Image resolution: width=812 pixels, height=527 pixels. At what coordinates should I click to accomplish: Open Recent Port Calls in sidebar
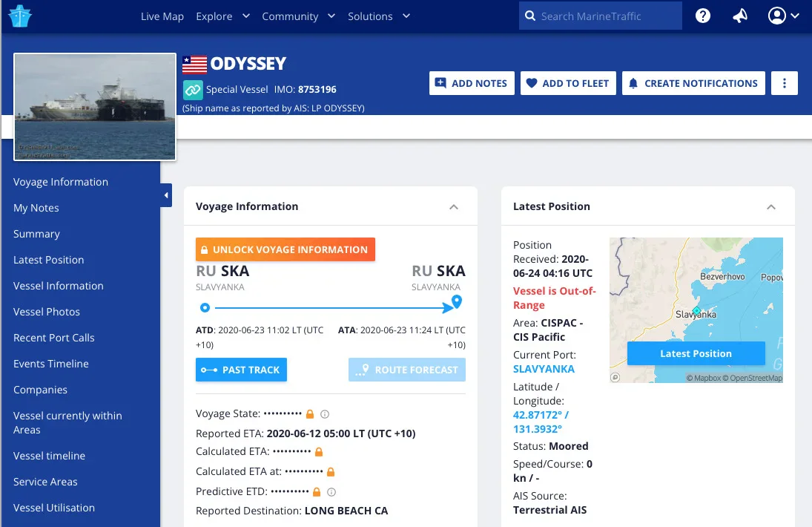point(54,337)
